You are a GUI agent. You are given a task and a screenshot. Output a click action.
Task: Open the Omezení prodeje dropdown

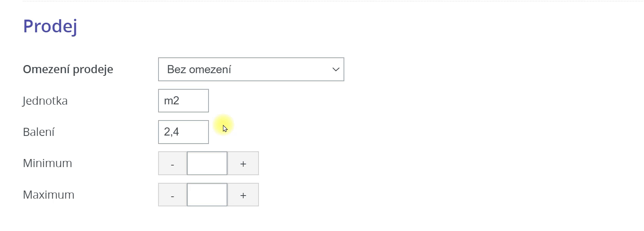point(251,69)
